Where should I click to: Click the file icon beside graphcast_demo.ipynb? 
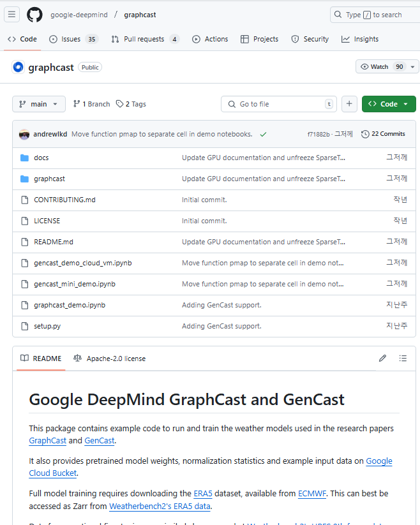[x=24, y=305]
